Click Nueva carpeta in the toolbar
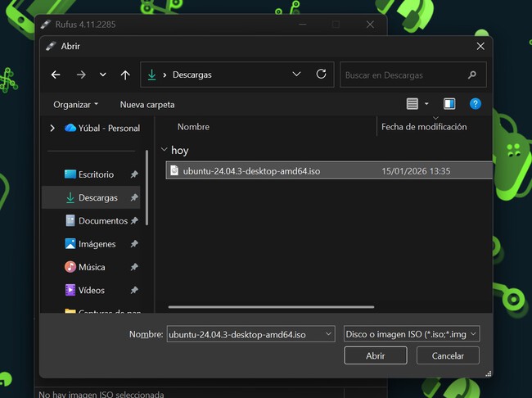Screen dimensions: 532x398 (147, 105)
